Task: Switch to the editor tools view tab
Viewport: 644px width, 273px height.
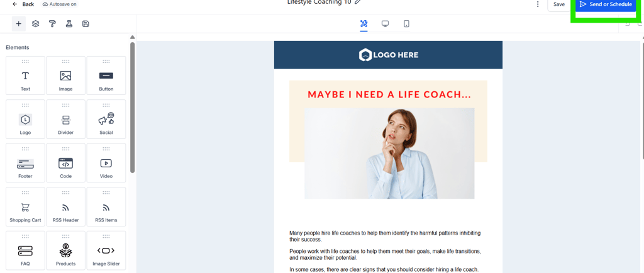Action: 364,24
